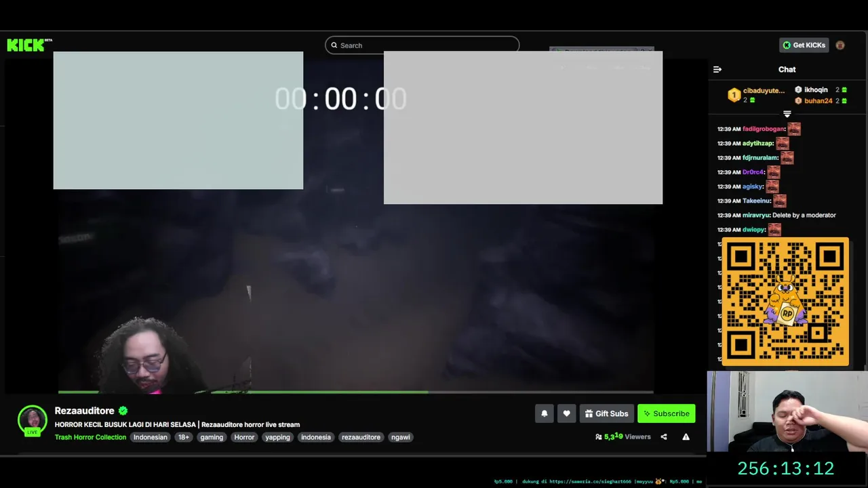Open top gifter cibaduyute... profile

tap(764, 90)
